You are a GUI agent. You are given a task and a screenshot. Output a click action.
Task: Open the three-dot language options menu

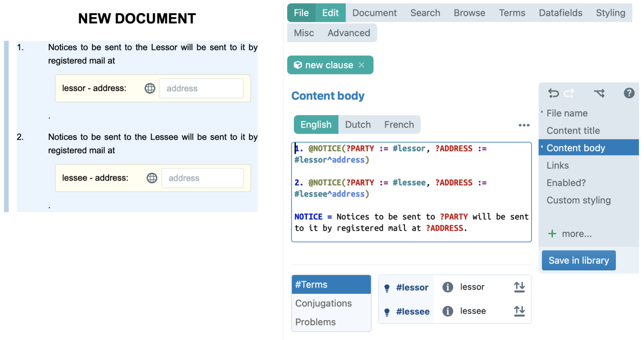(x=524, y=125)
